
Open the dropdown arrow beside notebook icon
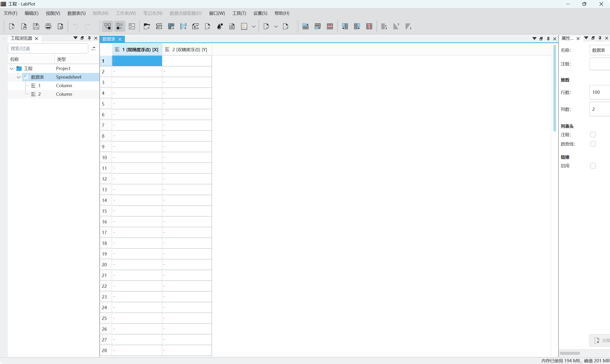(x=254, y=26)
